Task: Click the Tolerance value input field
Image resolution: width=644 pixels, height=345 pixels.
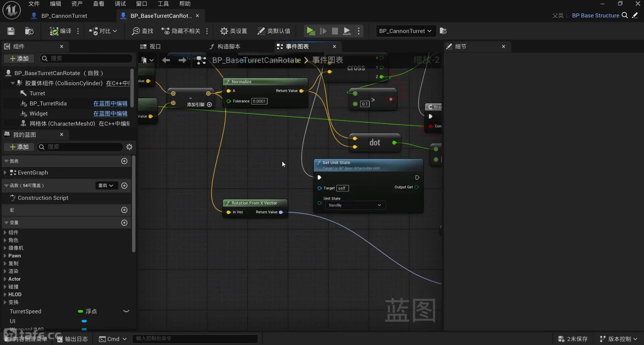Action: (x=259, y=101)
